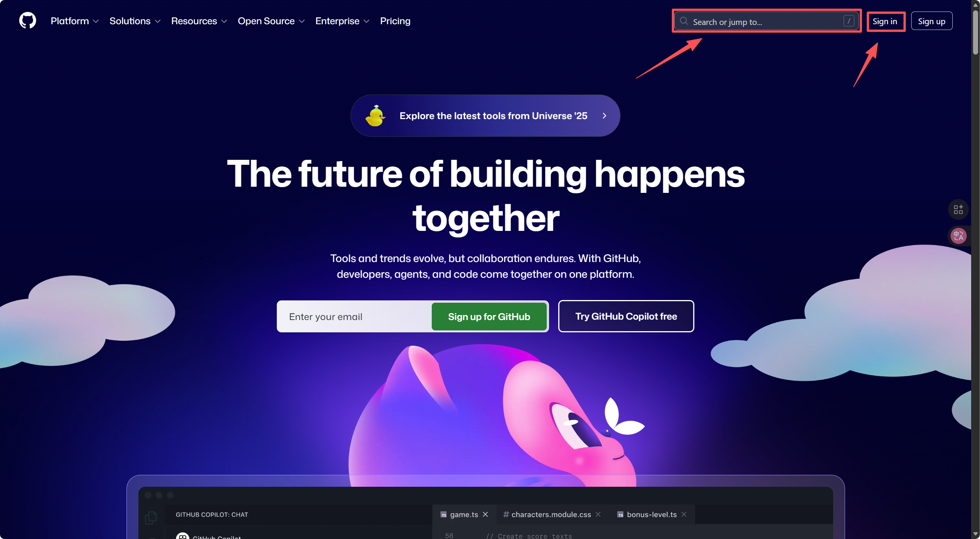Open the grid sparkle extension icon
This screenshot has width=980, height=539.
pyautogui.click(x=958, y=209)
